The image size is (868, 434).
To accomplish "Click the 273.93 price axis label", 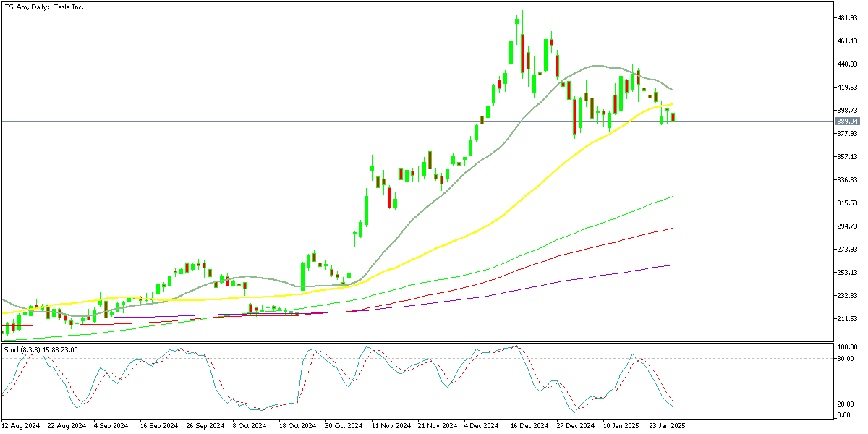I will (x=846, y=249).
